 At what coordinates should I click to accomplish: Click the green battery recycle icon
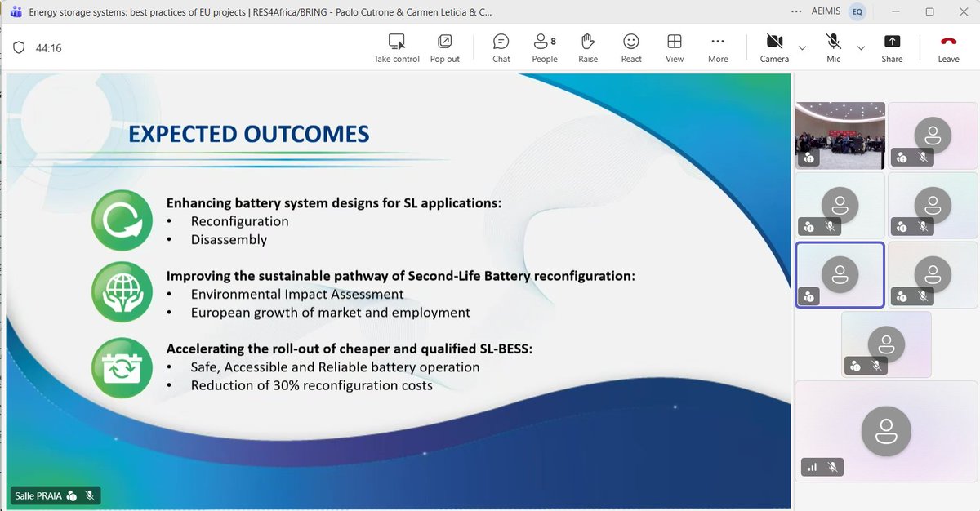click(x=122, y=368)
